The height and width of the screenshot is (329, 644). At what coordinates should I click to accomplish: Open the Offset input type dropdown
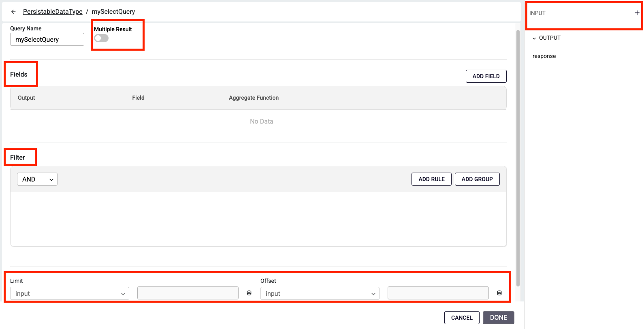pos(320,293)
